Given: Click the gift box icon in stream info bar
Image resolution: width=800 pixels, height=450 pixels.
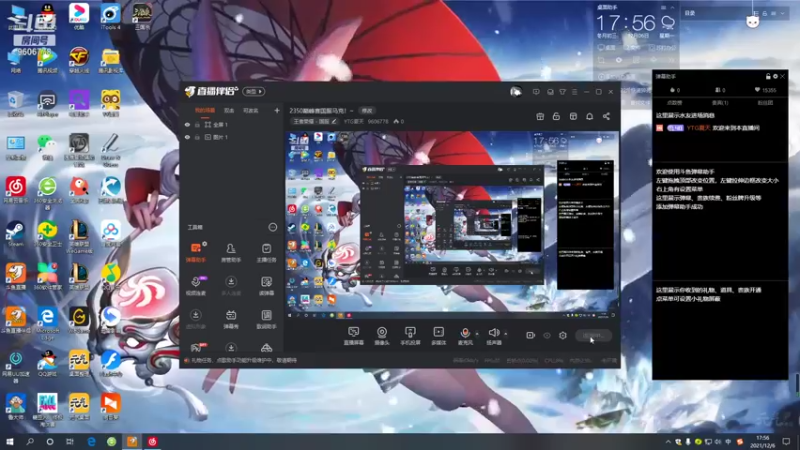Looking at the screenshot, I should point(540,116).
